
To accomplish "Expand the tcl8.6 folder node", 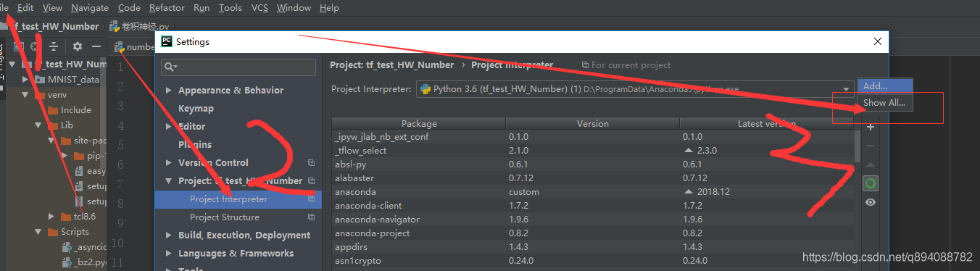I will tap(51, 217).
